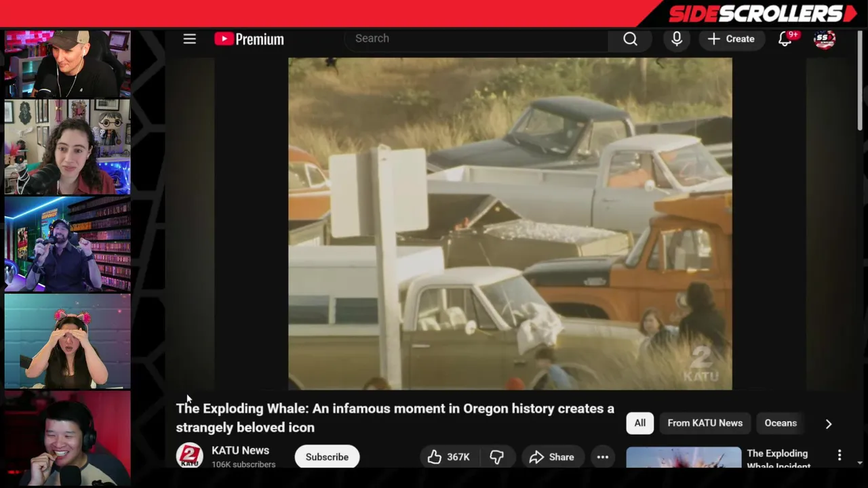The image size is (868, 488).
Task: Open the account avatar menu
Action: 825,39
